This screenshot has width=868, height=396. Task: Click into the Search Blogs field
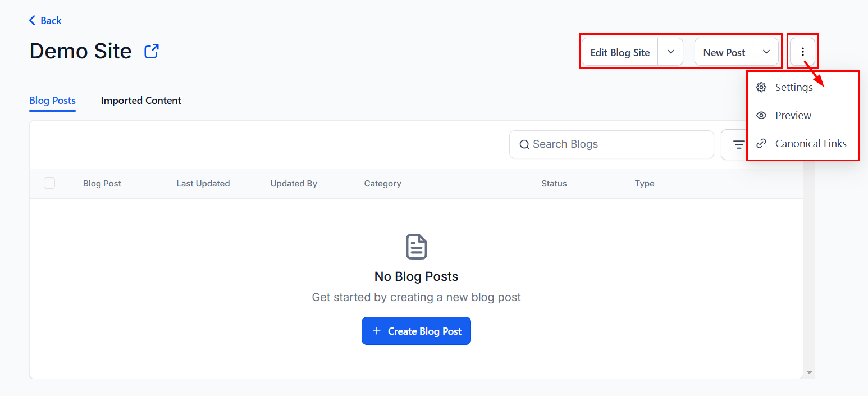click(x=611, y=144)
